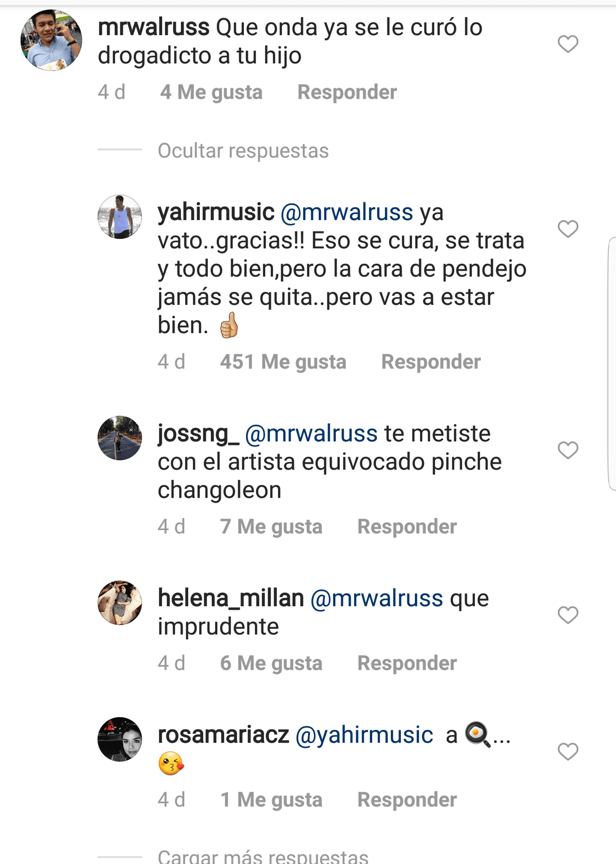Screen dimensions: 616x864
Task: Like mrwalruss's comment with the heart
Action: click(x=567, y=44)
